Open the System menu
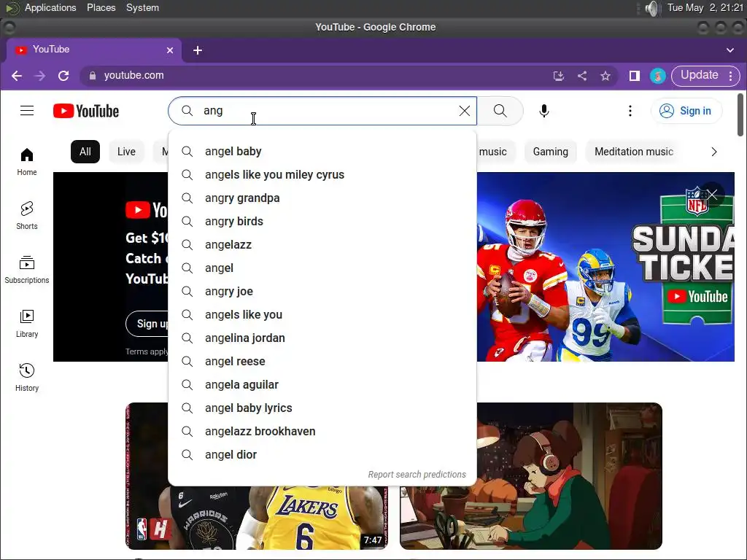747x560 pixels. (142, 7)
